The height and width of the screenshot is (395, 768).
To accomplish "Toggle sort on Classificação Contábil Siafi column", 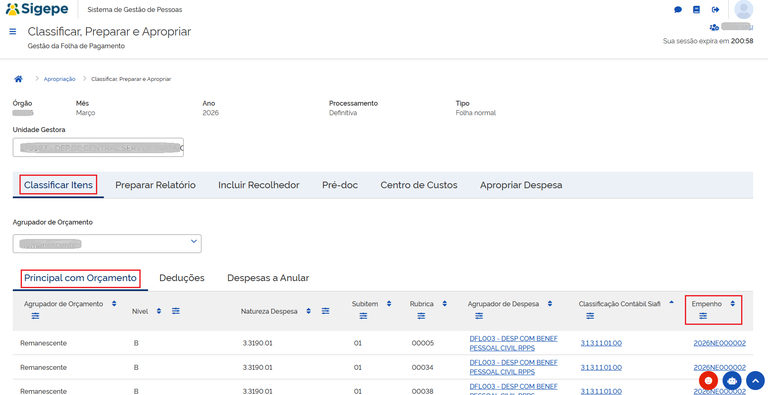I will pos(671,303).
